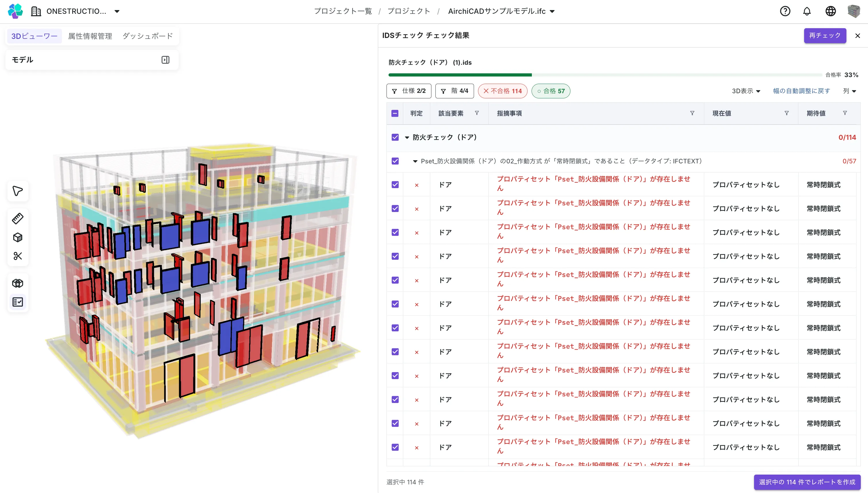Click 幅の自動調整に戻す link

pyautogui.click(x=802, y=91)
